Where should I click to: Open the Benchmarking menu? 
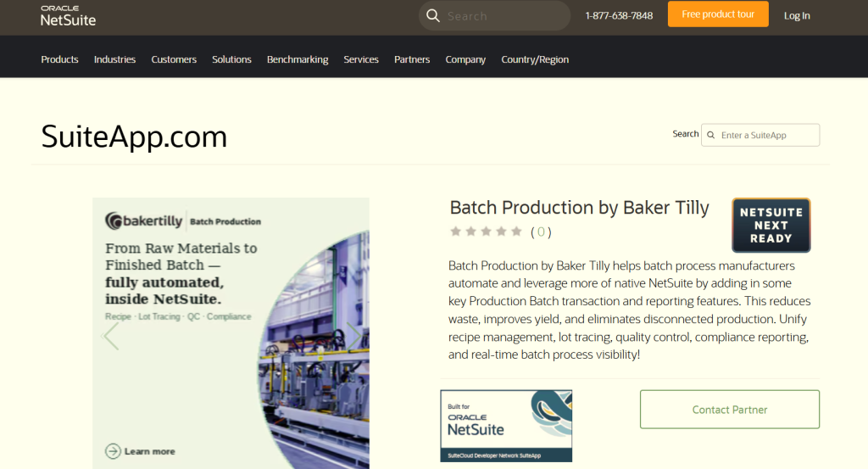(298, 59)
